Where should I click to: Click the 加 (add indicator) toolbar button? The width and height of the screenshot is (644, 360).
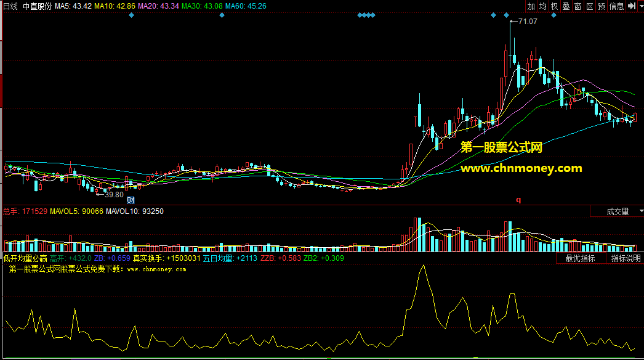tap(531, 6)
